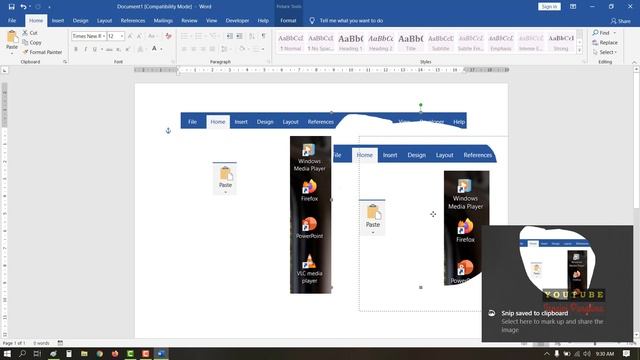Open the Snip saved to clipboard notification
This screenshot has height=360, width=640.
(x=558, y=283)
